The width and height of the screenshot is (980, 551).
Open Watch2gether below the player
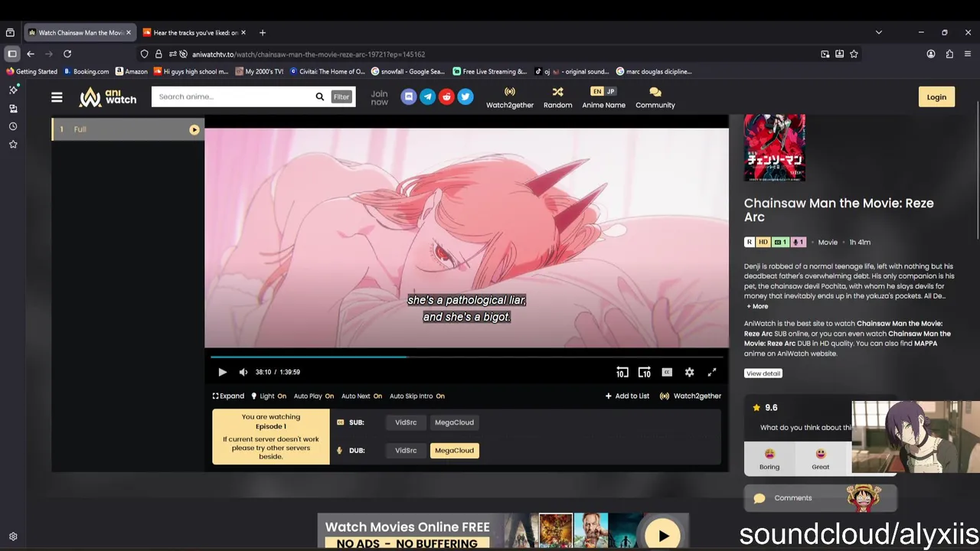click(691, 396)
